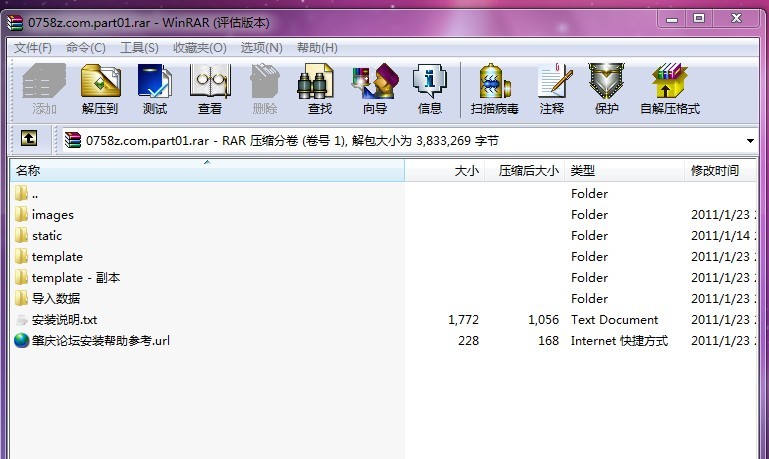Viewport: 769px width, 459px height.
Task: Select 肇庆论坛安装帮助参考.url file name
Action: (x=101, y=340)
